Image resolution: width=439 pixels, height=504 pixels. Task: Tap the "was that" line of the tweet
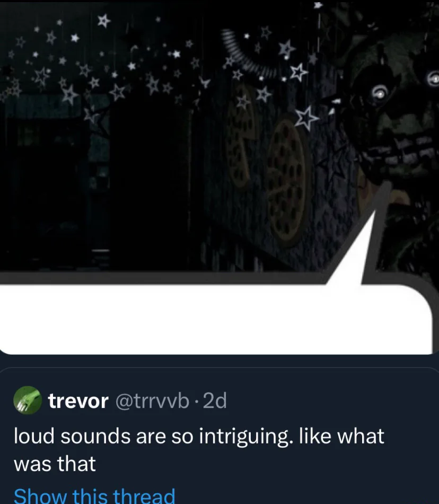[55, 464]
